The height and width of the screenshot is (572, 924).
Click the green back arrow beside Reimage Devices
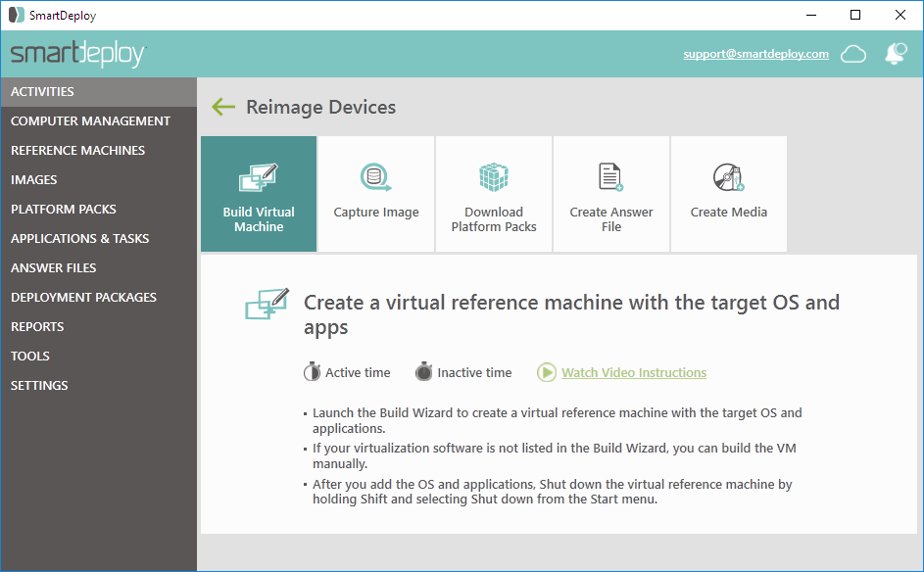pyautogui.click(x=223, y=107)
